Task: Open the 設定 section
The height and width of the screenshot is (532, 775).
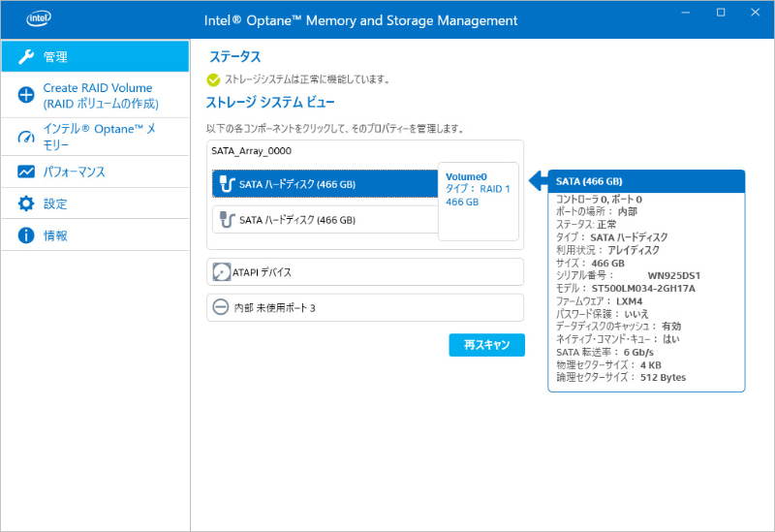Action: pos(95,203)
